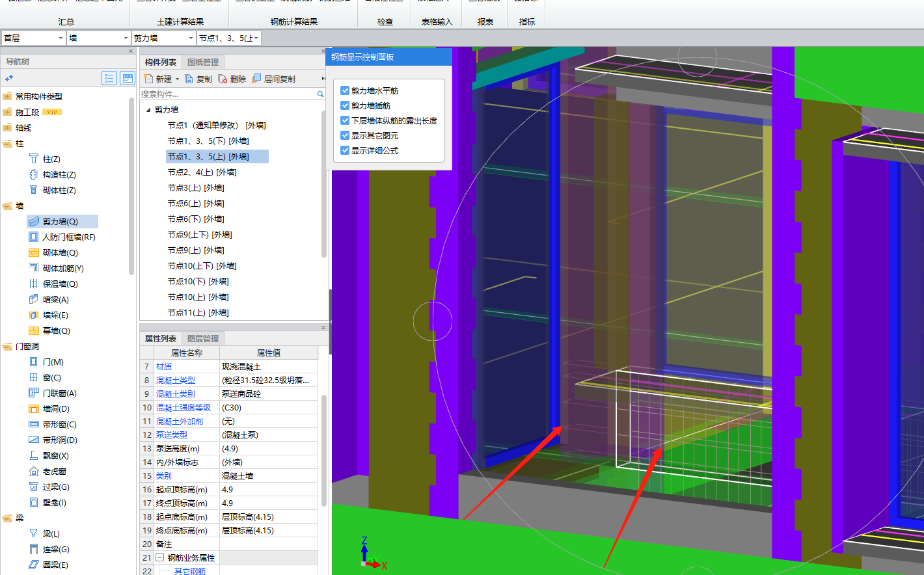Select the 窗(C) window icon

click(34, 377)
